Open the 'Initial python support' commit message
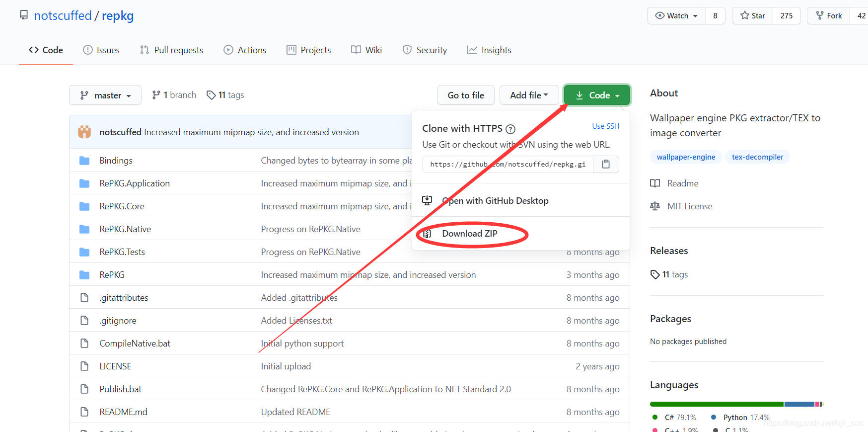Image resolution: width=868 pixels, height=432 pixels. click(302, 344)
